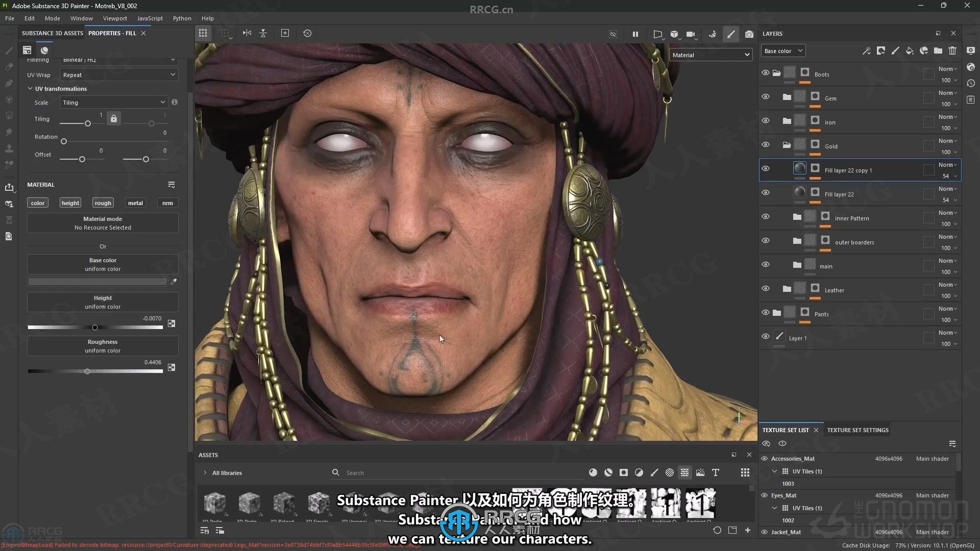Switch assets to grid view
Viewport: 980px width, 551px height.
(745, 473)
